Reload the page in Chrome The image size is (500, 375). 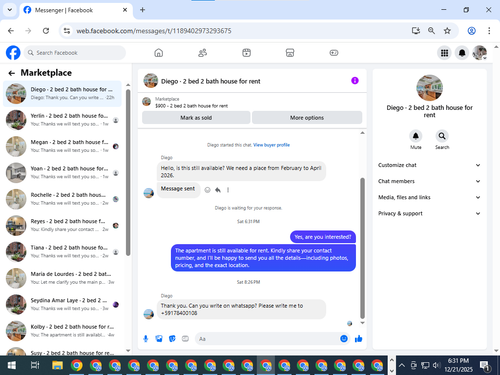46,31
